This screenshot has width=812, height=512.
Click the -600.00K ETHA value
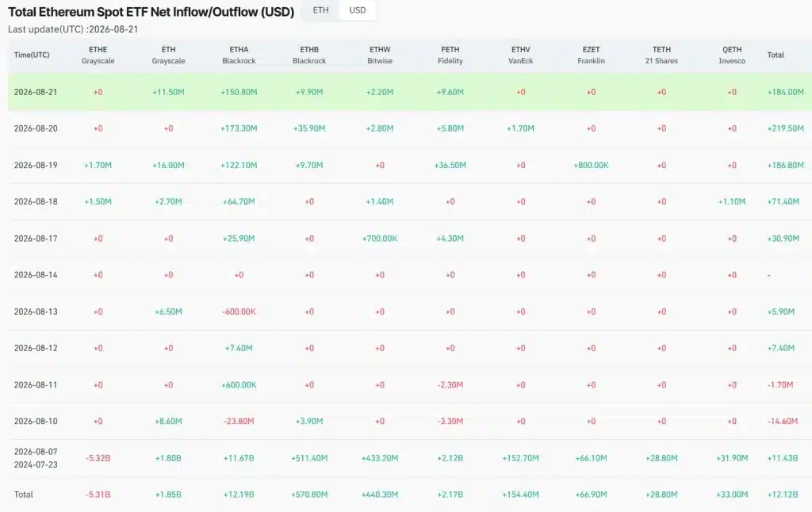coord(239,311)
